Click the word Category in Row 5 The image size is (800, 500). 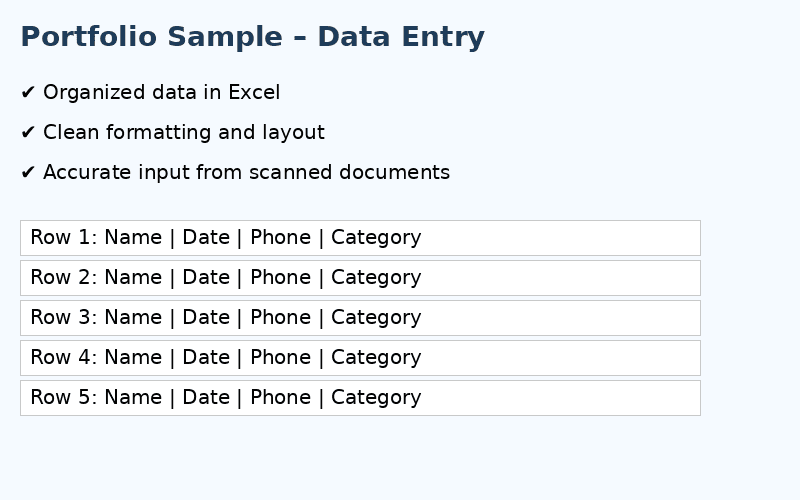376,397
